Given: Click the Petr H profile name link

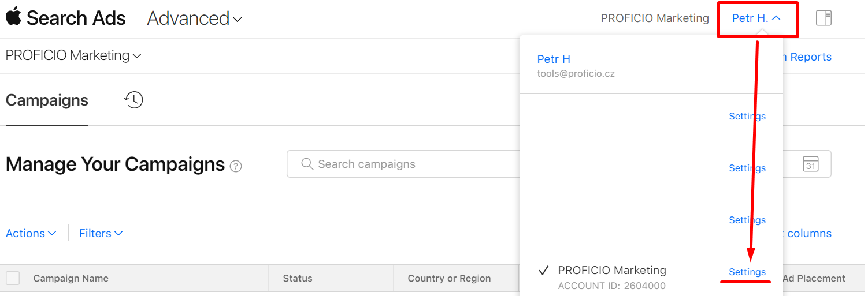Looking at the screenshot, I should click(554, 59).
